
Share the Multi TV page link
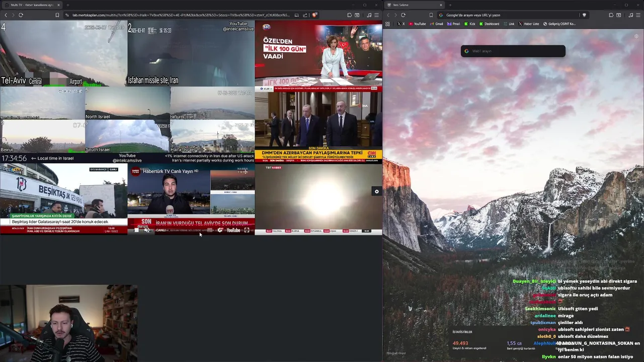click(x=305, y=15)
